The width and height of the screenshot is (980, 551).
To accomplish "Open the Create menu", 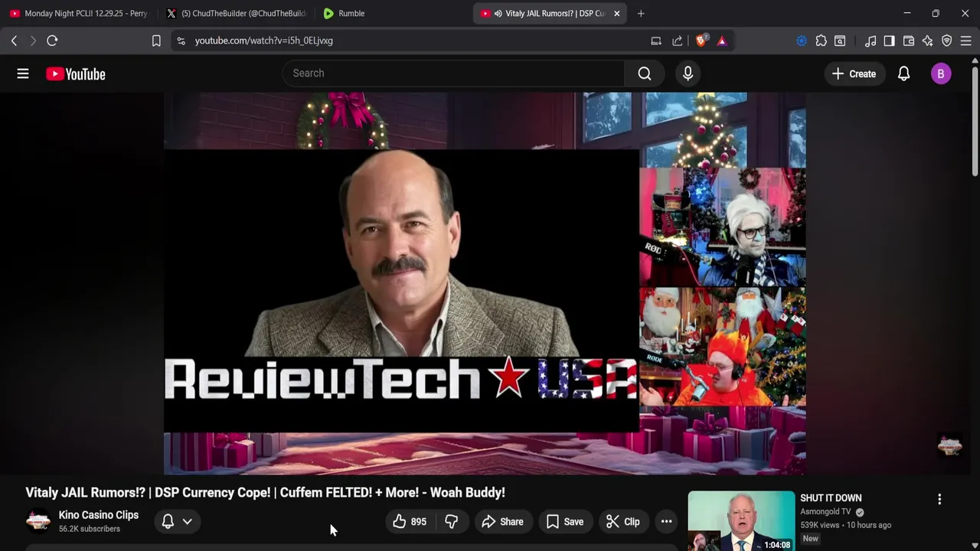I will point(854,73).
